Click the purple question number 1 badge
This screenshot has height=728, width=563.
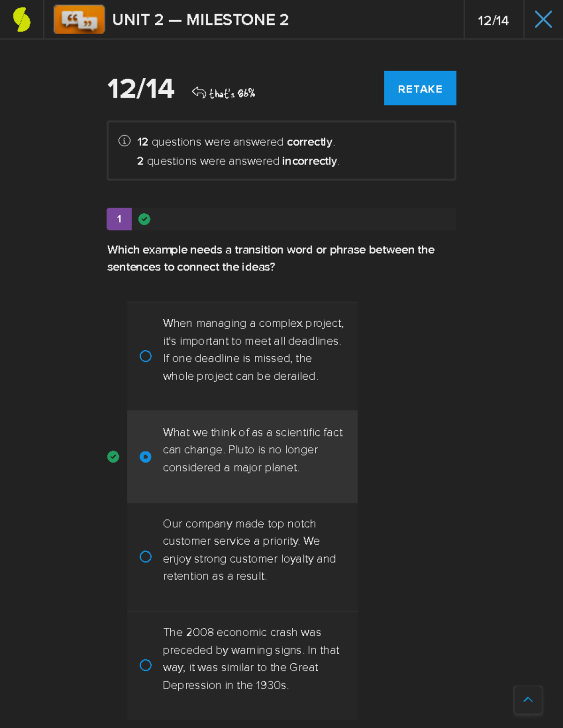coord(119,218)
